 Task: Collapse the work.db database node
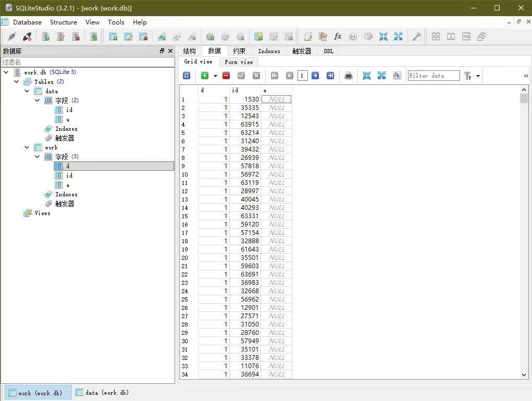click(x=6, y=72)
